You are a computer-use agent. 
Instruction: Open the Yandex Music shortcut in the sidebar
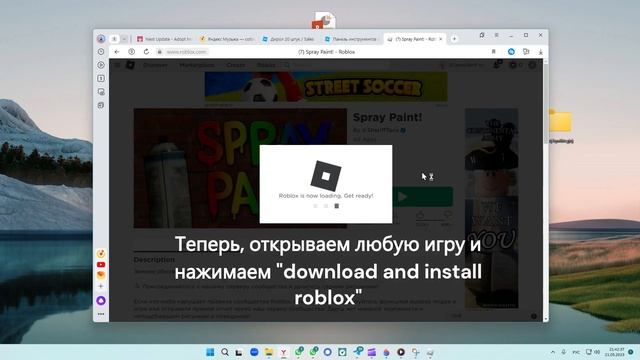(101, 253)
